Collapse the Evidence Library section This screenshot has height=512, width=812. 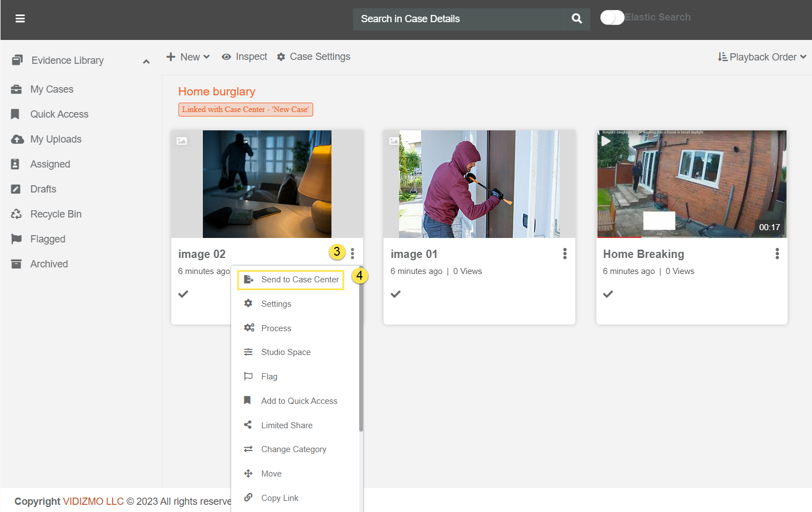click(146, 61)
